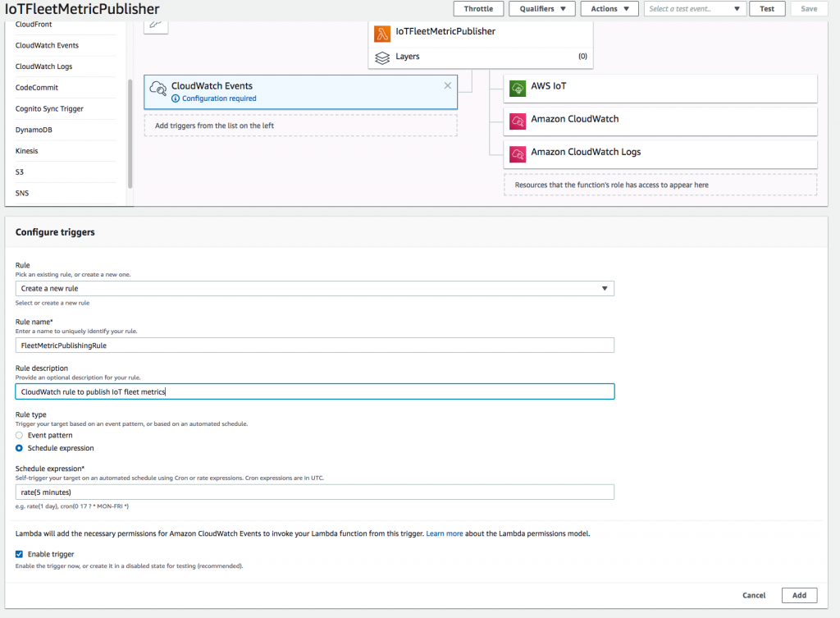Toggle the Enable trigger checkbox
The image size is (840, 618).
click(x=20, y=554)
